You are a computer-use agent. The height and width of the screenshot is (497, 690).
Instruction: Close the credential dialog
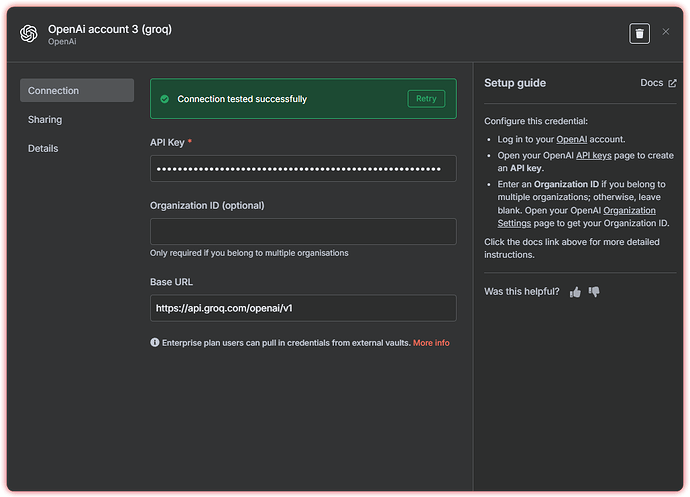pyautogui.click(x=665, y=32)
